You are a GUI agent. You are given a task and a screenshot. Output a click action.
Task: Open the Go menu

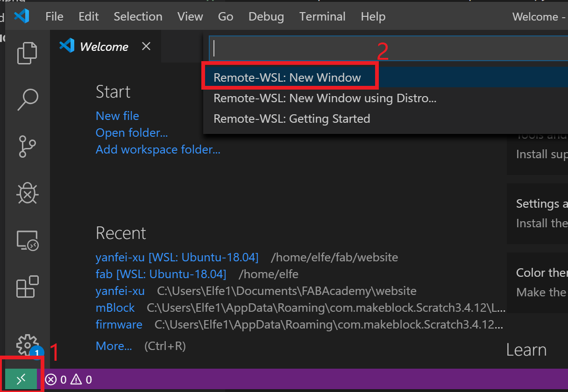tap(226, 17)
